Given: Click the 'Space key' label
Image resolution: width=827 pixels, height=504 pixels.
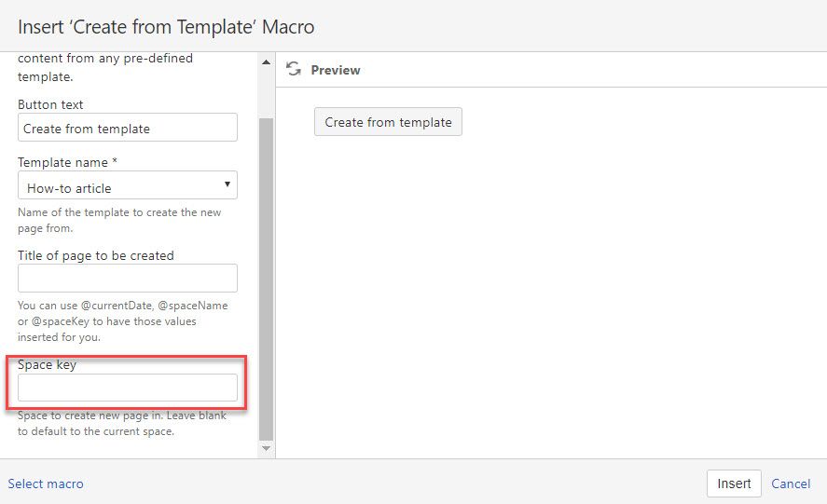Looking at the screenshot, I should pyautogui.click(x=47, y=365).
